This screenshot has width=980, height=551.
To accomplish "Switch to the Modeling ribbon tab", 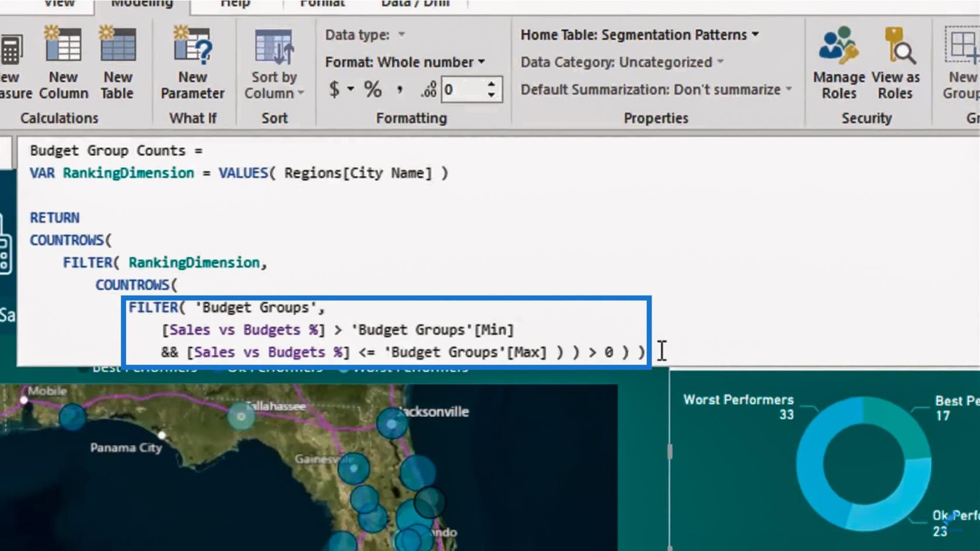I will coord(142,5).
